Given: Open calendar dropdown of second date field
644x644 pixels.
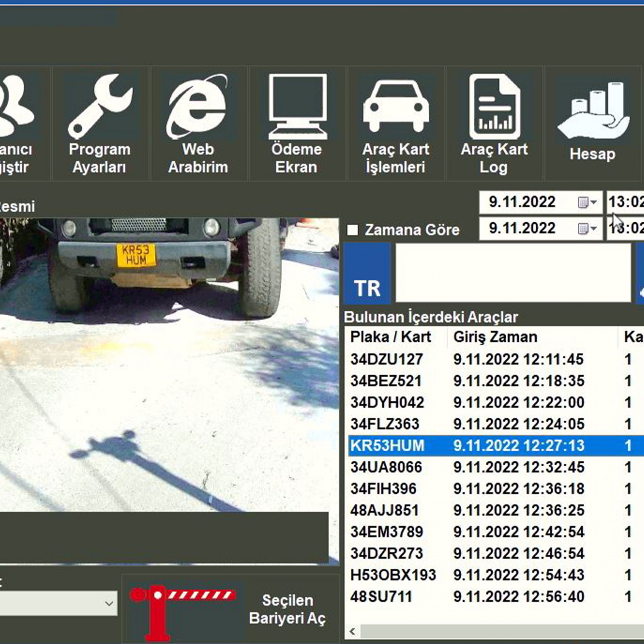Looking at the screenshot, I should [x=587, y=229].
